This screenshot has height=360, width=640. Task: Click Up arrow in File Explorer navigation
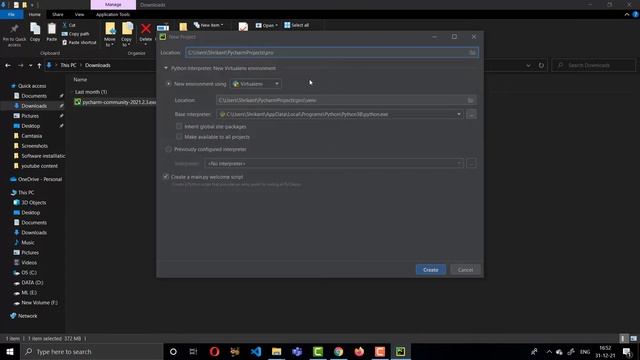coord(39,65)
